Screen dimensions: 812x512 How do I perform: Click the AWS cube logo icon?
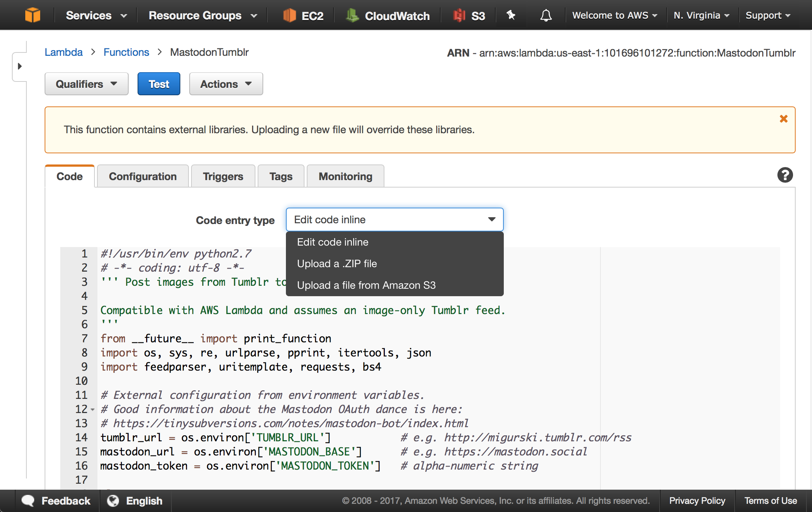33,15
